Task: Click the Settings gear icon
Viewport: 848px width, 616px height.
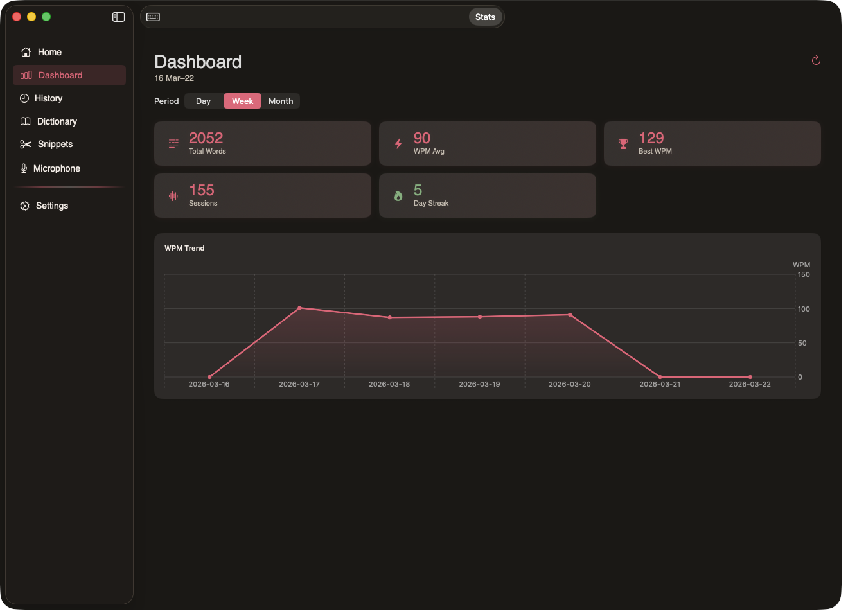Action: (x=25, y=206)
